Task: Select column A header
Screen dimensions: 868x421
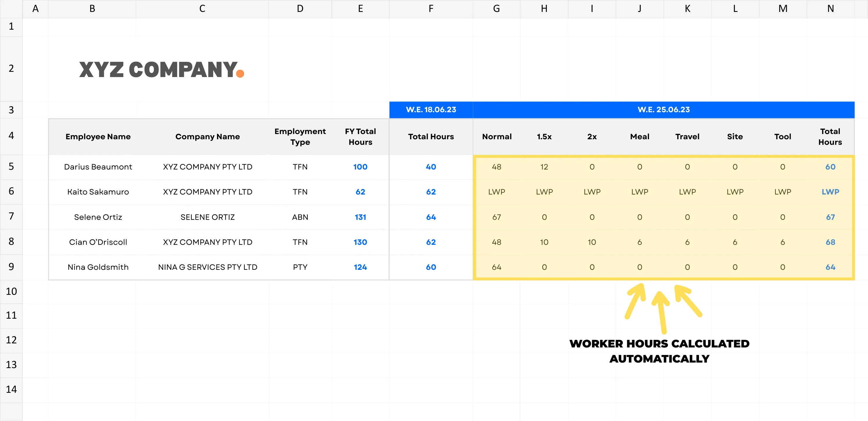Action: click(35, 9)
